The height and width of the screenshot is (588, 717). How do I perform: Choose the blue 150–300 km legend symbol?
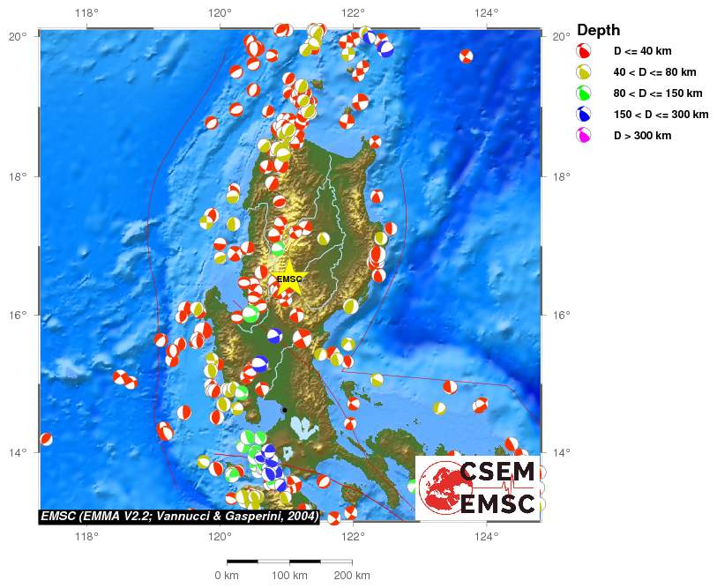(x=584, y=115)
